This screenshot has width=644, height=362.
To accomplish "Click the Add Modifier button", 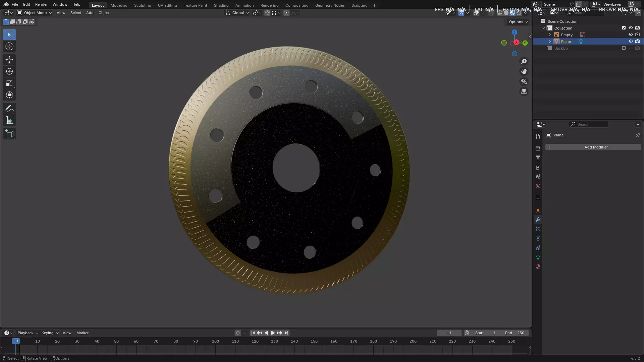I will coord(593,147).
